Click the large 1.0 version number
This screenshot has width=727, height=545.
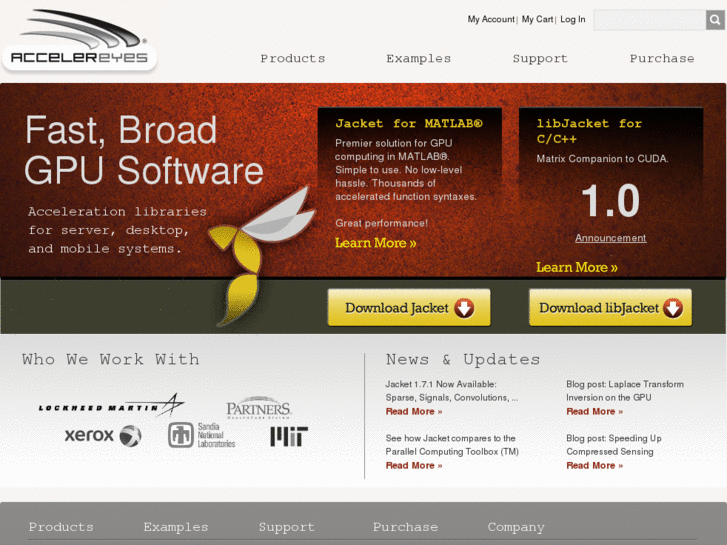610,200
